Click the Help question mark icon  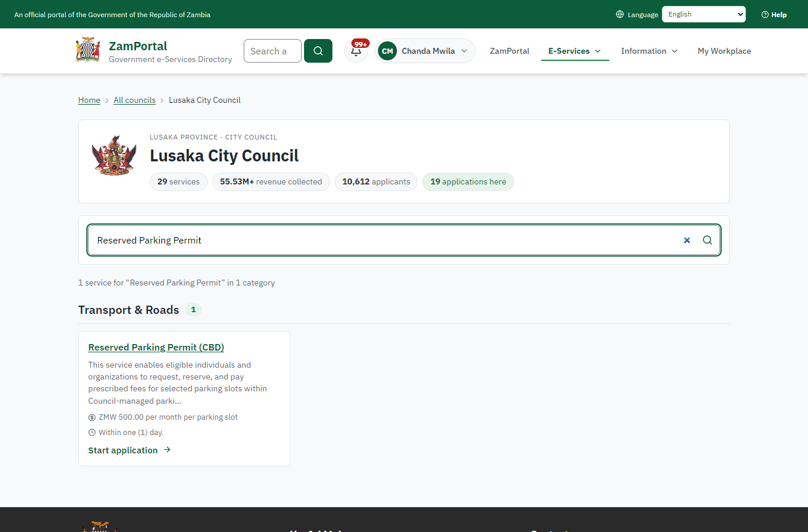[765, 14]
